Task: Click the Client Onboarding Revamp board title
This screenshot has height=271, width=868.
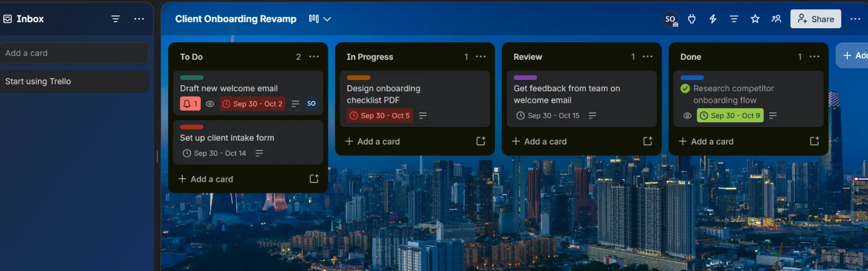Action: 235,19
